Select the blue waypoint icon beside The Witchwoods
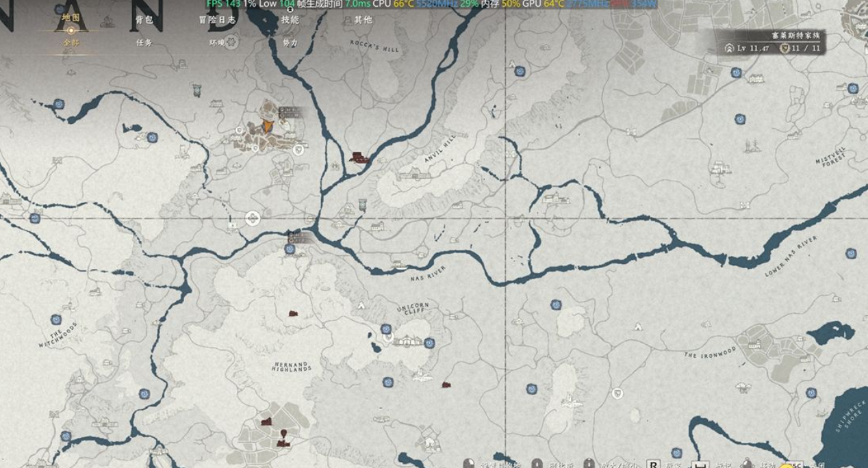This screenshot has height=468, width=868. [56, 320]
